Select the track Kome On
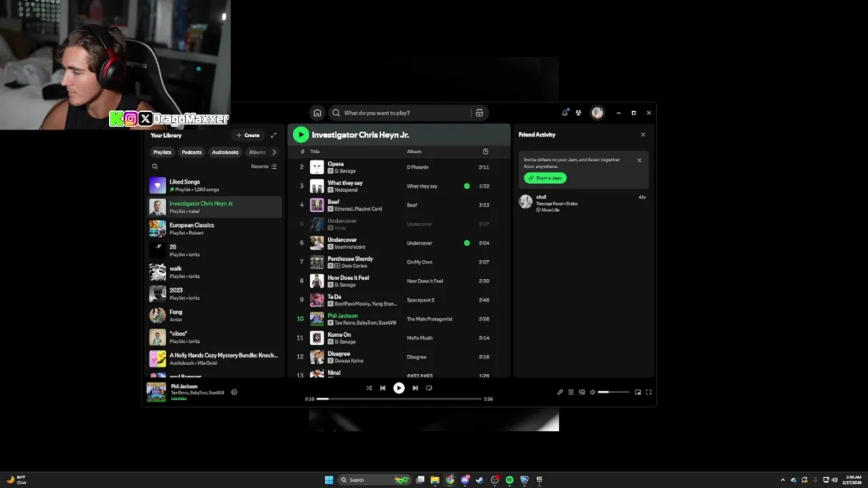This screenshot has width=868, height=488. pyautogui.click(x=399, y=338)
